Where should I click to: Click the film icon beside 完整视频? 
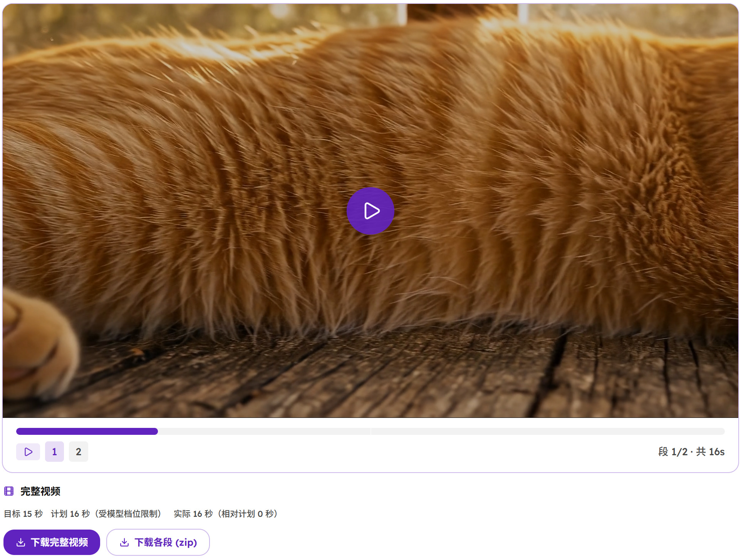pos(9,491)
